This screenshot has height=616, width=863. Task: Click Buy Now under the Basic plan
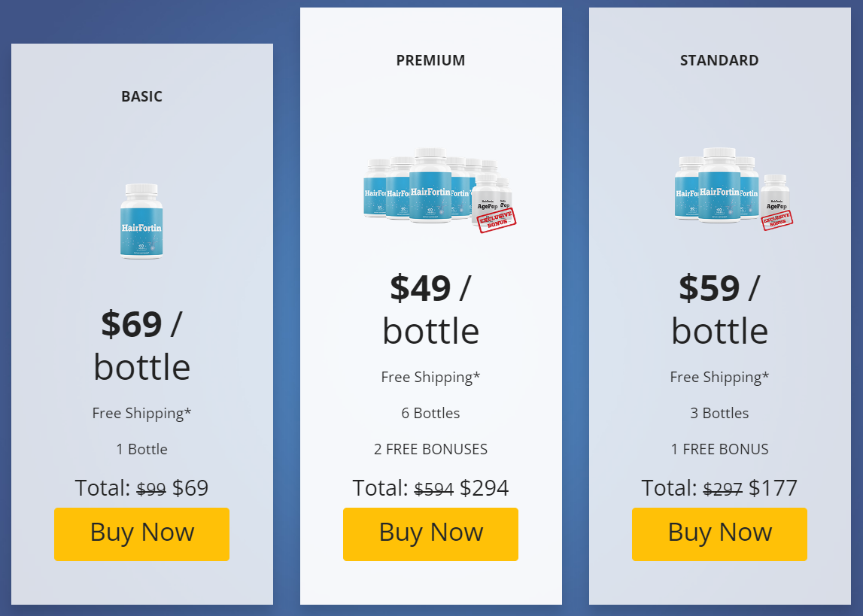pyautogui.click(x=141, y=533)
